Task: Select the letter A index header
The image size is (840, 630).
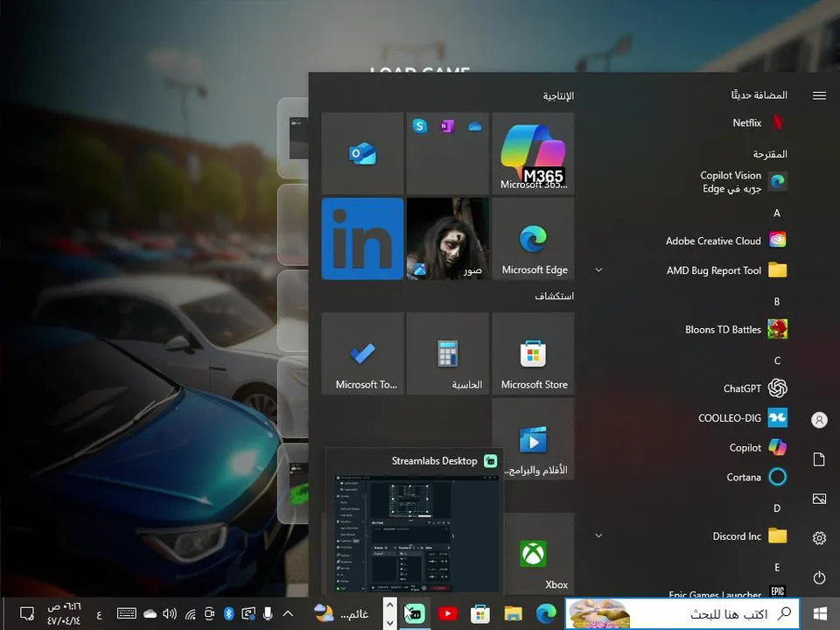Action: [x=777, y=213]
